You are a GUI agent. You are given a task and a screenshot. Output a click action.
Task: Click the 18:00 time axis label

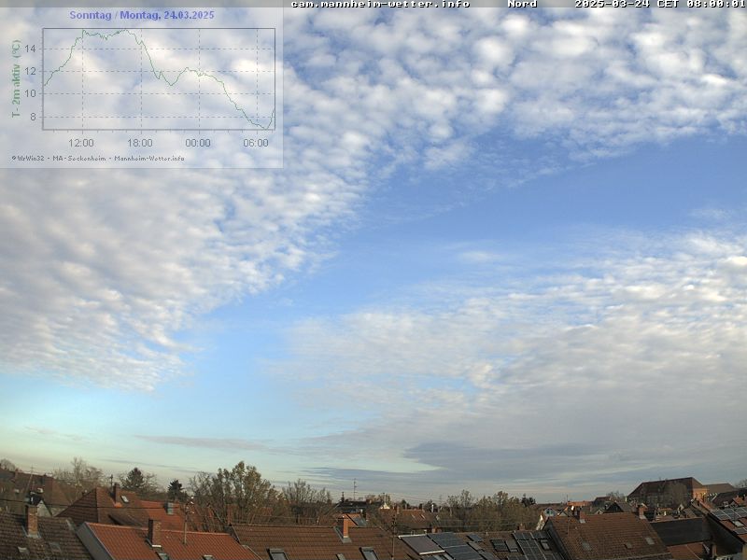pos(139,143)
